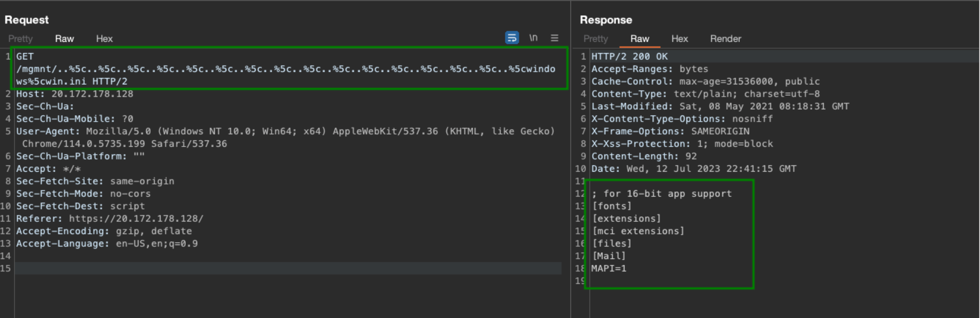
Task: Click the Cache-Control: max-age=31536000 header
Action: [706, 81]
